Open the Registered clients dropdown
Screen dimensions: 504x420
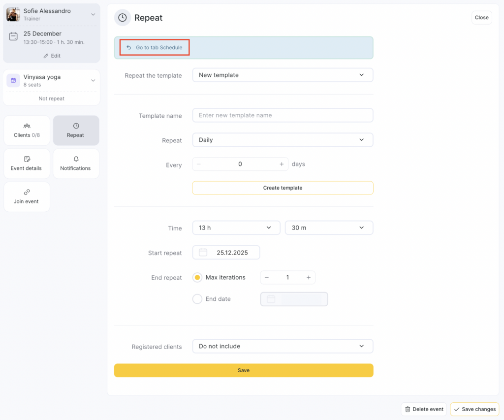[283, 346]
